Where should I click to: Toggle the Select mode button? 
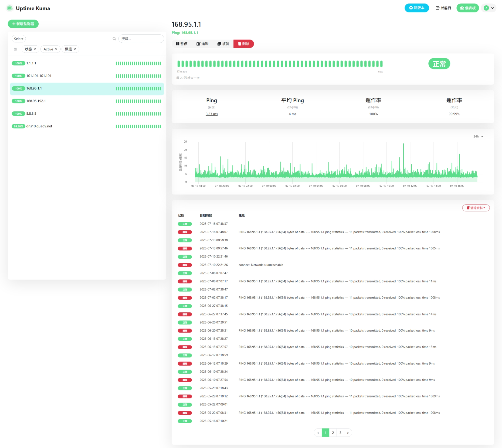19,39
